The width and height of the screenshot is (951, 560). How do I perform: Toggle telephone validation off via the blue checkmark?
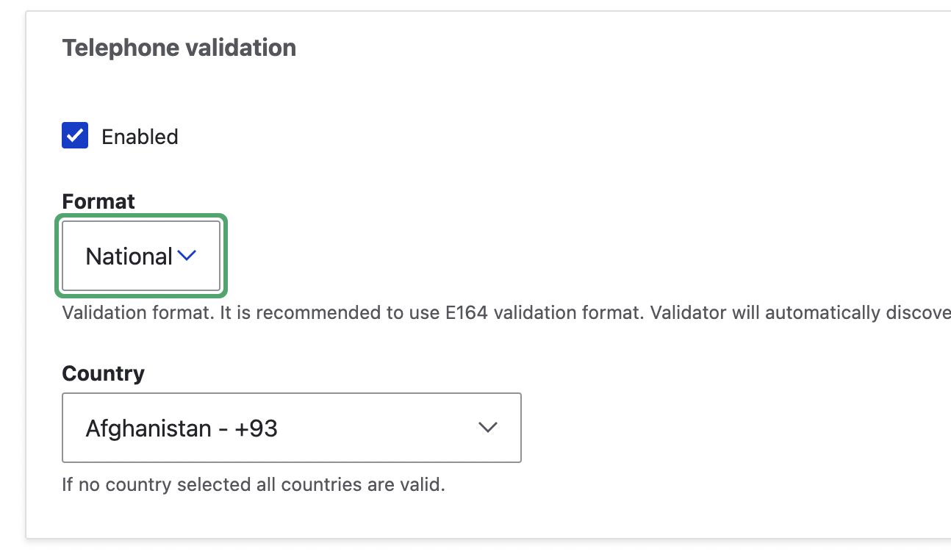point(75,136)
